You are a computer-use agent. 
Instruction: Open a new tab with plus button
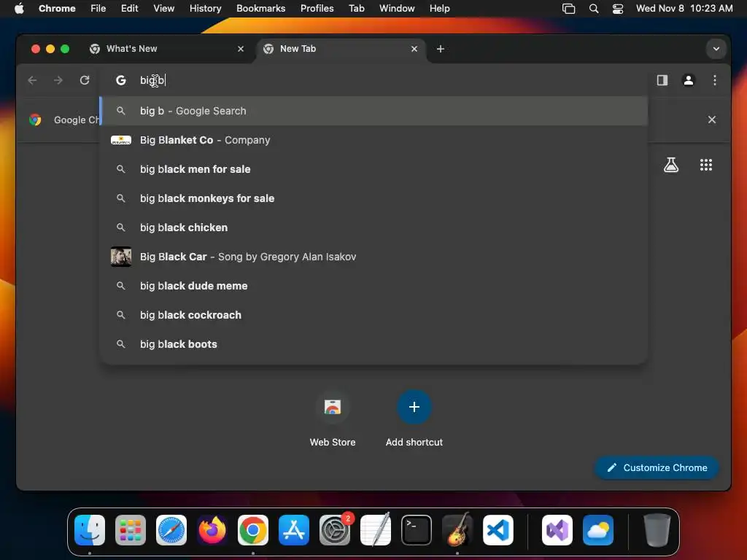pyautogui.click(x=441, y=49)
